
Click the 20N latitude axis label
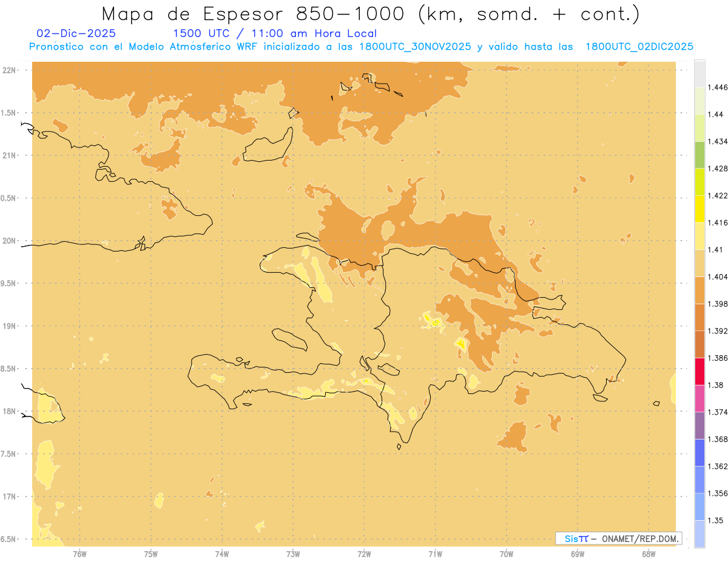(x=9, y=241)
